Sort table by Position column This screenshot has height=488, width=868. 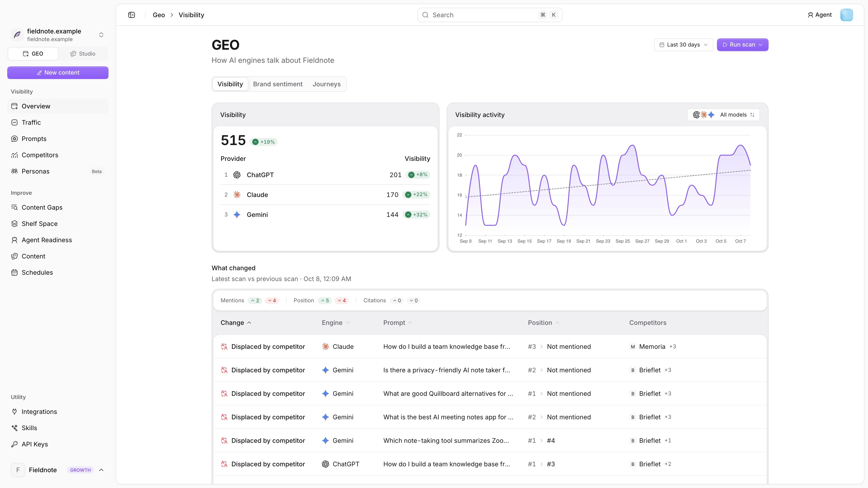point(543,323)
